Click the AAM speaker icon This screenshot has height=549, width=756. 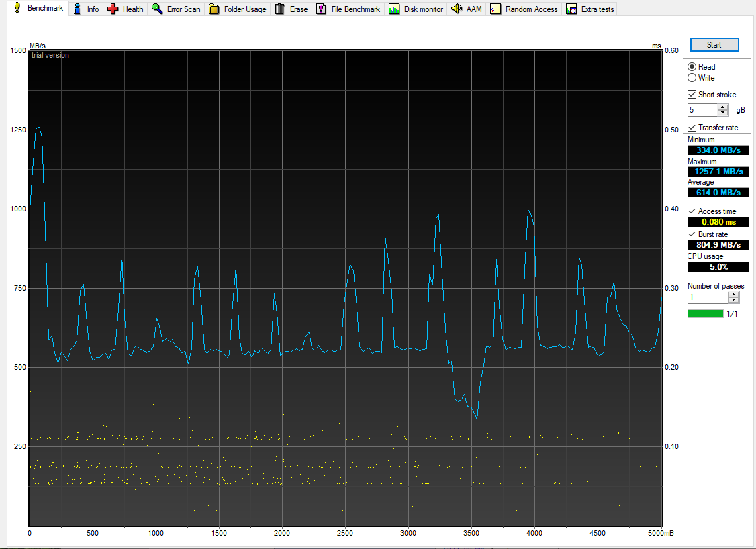tap(457, 9)
